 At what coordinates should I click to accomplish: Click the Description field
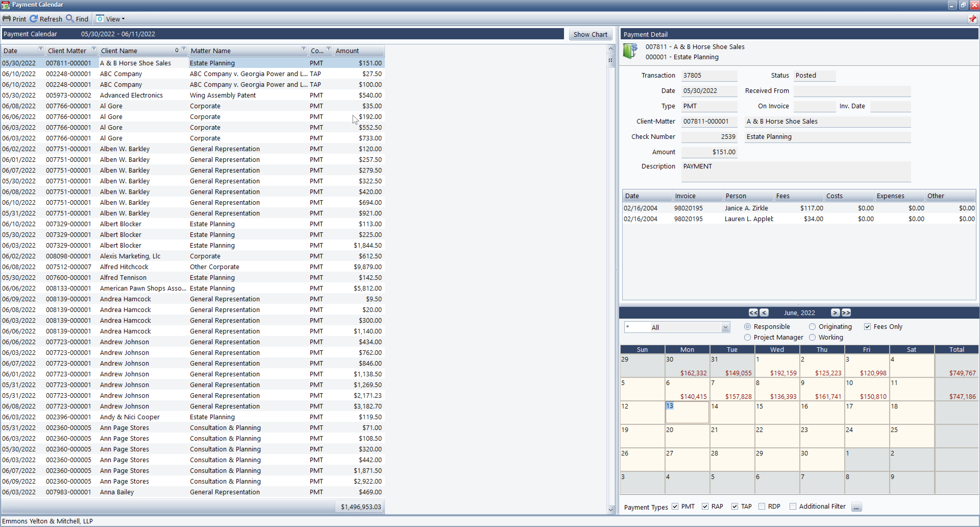796,172
